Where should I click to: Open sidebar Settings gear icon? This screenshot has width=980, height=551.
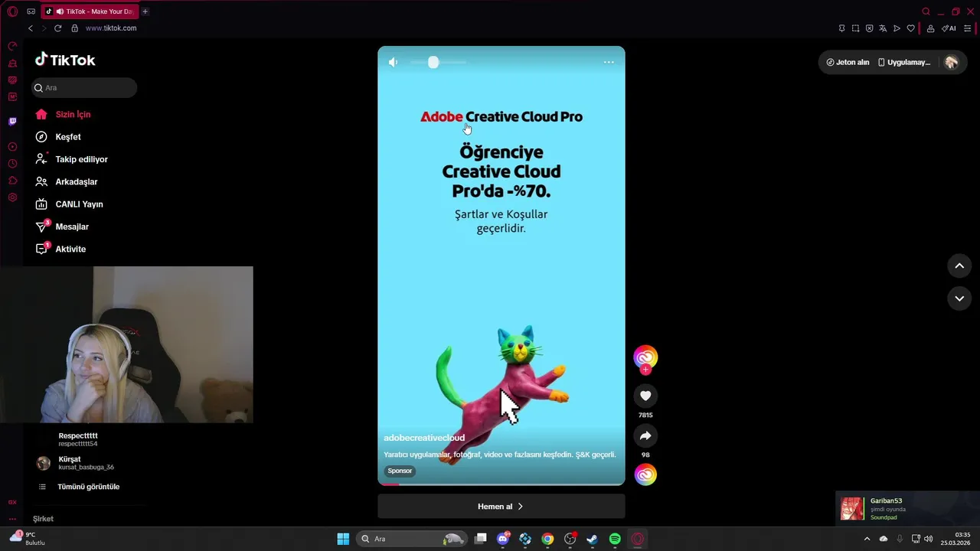point(12,197)
